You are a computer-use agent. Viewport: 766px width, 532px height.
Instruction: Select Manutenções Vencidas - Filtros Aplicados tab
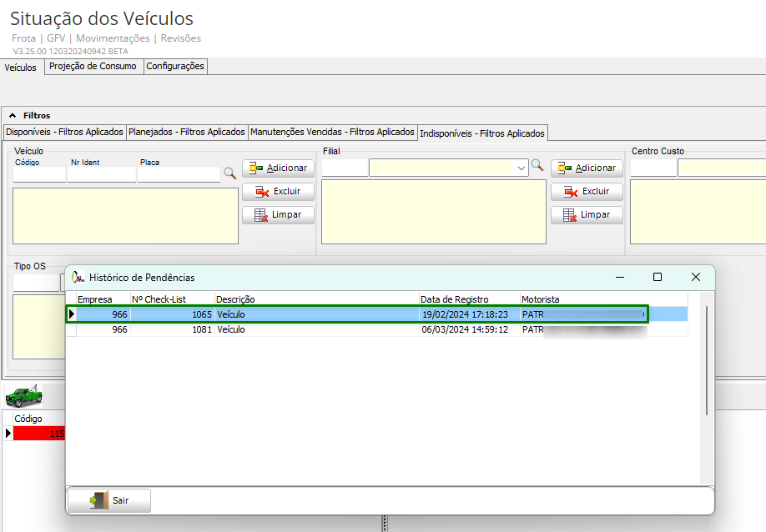(332, 132)
